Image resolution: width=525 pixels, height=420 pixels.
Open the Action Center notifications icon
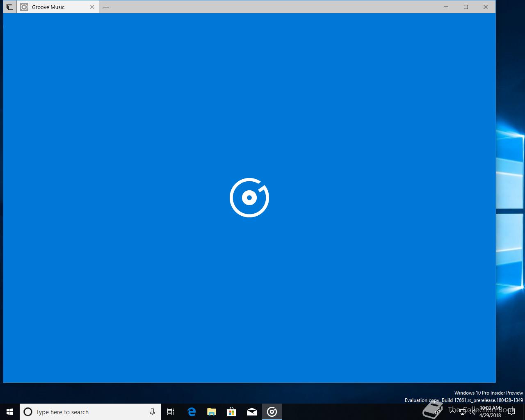[511, 412]
